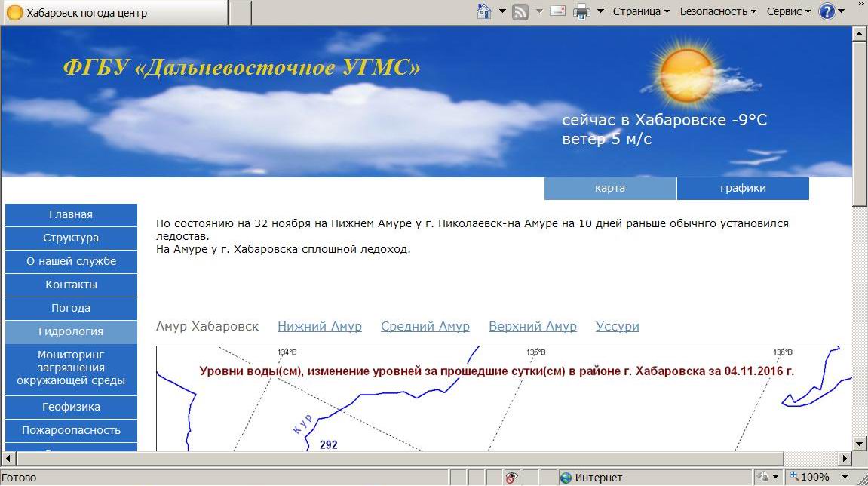This screenshot has height=486, width=868.
Task: Click the blue Help question mark icon
Action: [827, 11]
